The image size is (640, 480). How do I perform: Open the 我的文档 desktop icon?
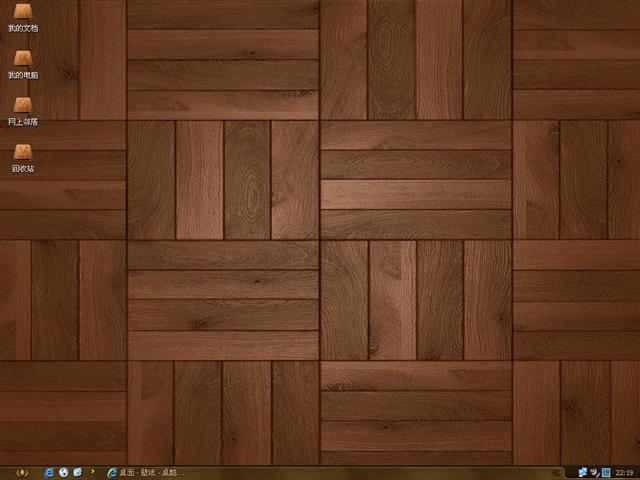click(23, 18)
